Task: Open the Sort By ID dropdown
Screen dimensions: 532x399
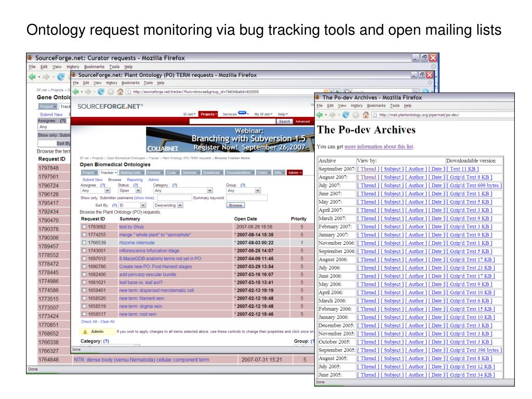Action: (x=132, y=205)
